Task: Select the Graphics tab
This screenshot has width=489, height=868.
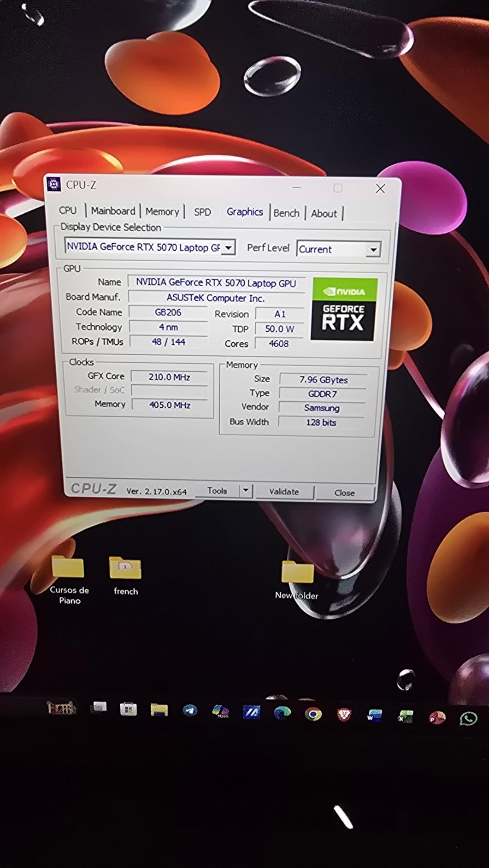Action: coord(245,212)
